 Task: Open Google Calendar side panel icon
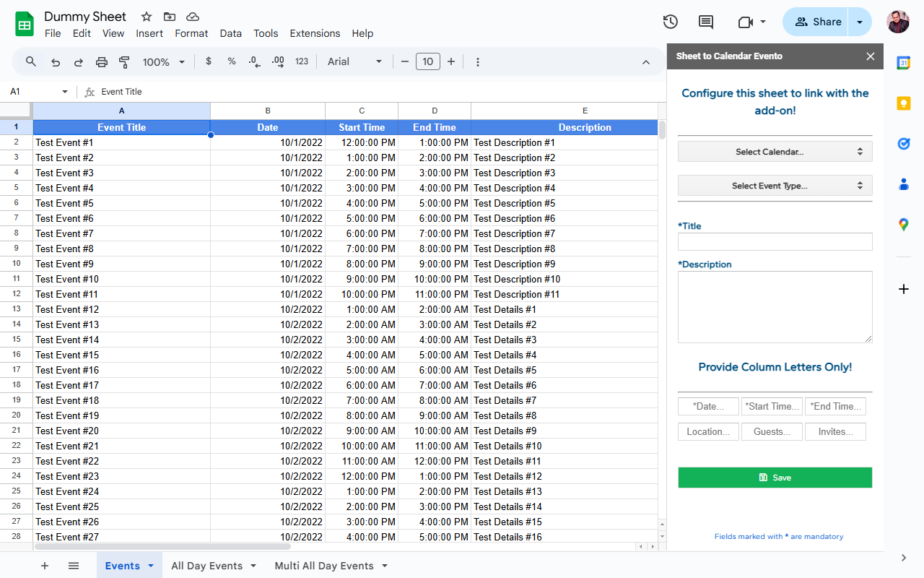[x=903, y=63]
